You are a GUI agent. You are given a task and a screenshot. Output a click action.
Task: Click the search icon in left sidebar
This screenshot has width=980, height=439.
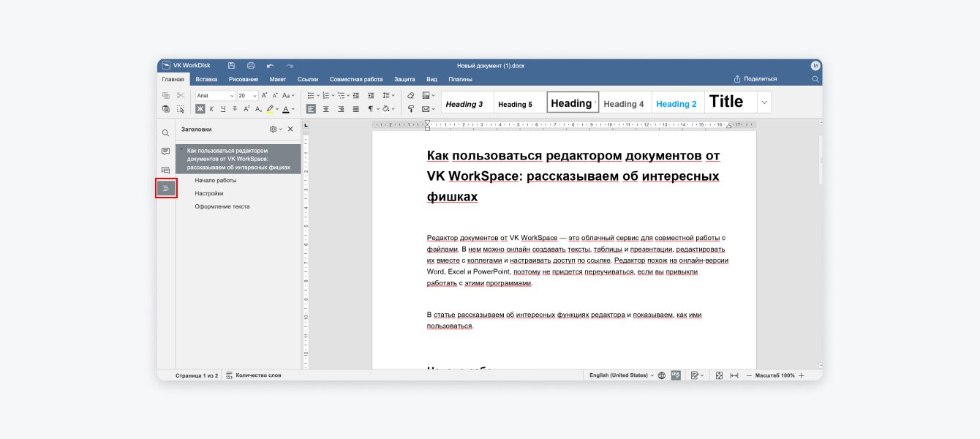tap(166, 133)
